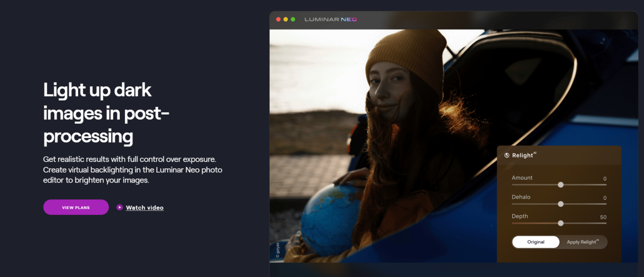This screenshot has height=277, width=644.
Task: Open the Watch video link
Action: pos(145,207)
